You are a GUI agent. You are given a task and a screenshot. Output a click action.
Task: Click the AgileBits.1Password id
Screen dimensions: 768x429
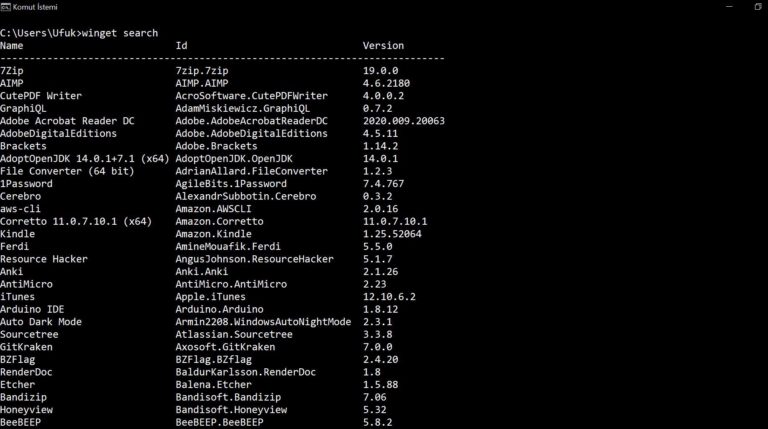point(231,184)
